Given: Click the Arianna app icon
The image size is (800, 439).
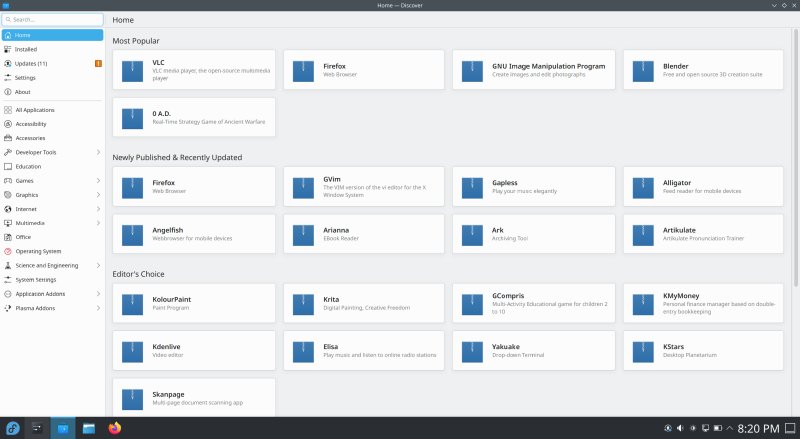Looking at the screenshot, I should pos(303,235).
